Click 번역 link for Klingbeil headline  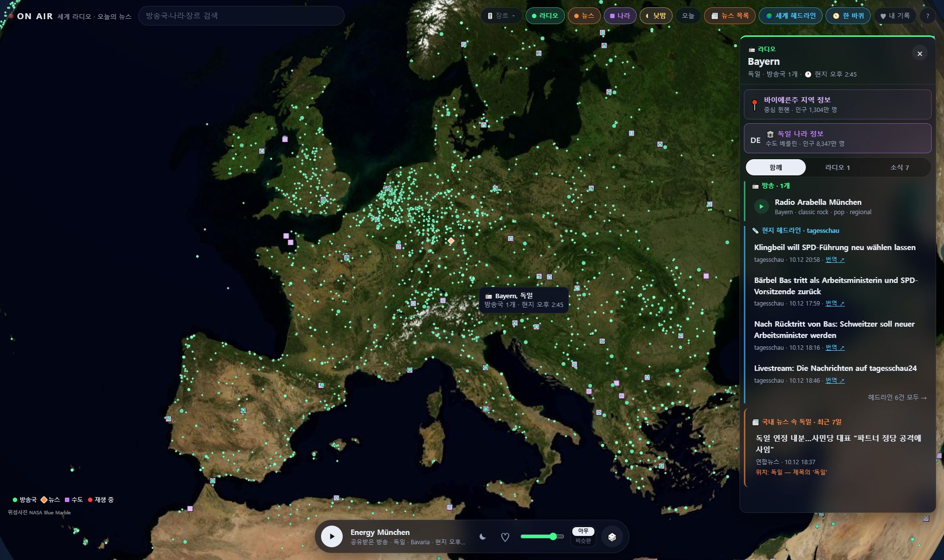pos(834,260)
